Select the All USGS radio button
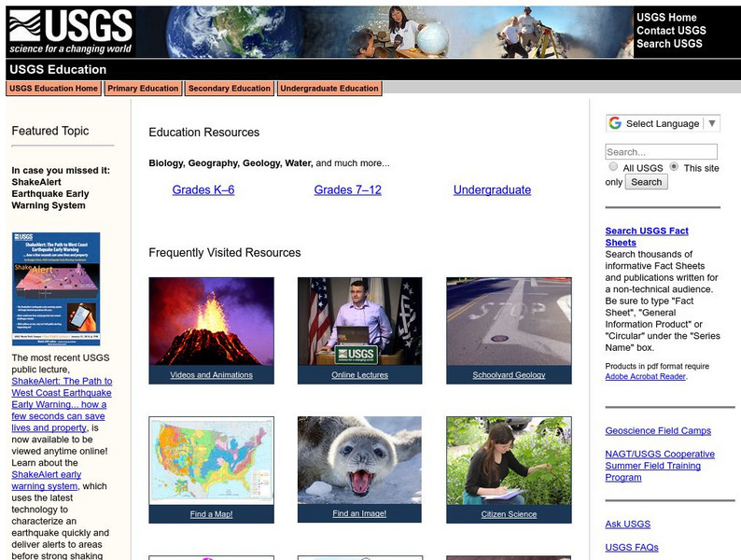Image resolution: width=741 pixels, height=560 pixels. click(x=613, y=167)
